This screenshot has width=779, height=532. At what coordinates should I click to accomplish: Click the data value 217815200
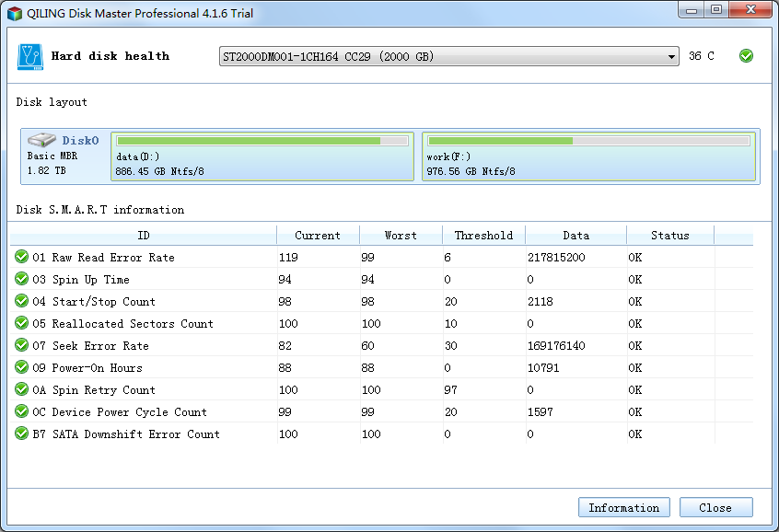point(556,258)
